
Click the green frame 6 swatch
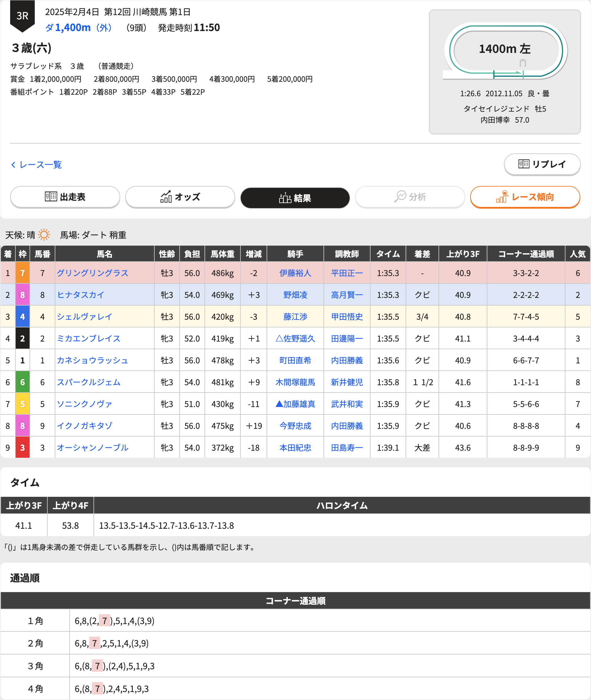(22, 382)
